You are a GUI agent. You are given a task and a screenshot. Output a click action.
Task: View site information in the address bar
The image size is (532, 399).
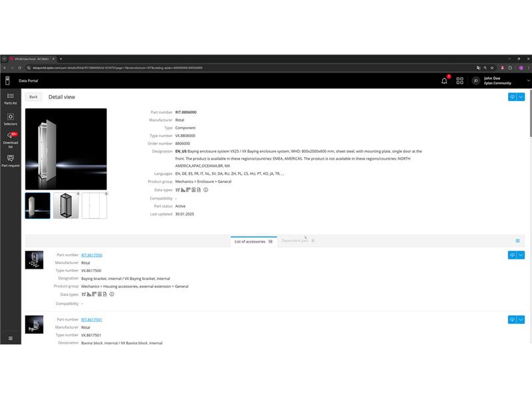click(29, 68)
